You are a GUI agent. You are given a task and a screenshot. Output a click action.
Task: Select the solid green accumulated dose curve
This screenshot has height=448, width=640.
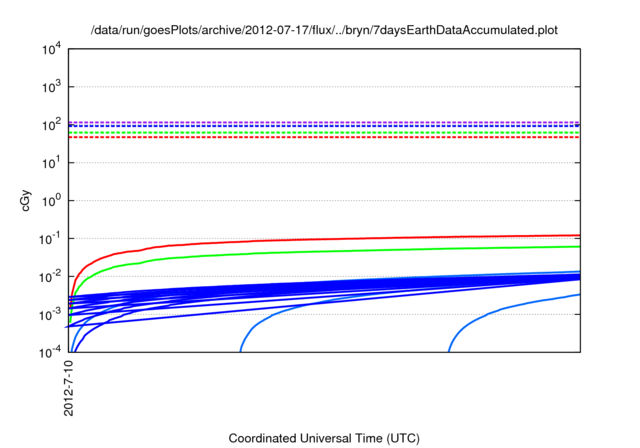pyautogui.click(x=300, y=252)
